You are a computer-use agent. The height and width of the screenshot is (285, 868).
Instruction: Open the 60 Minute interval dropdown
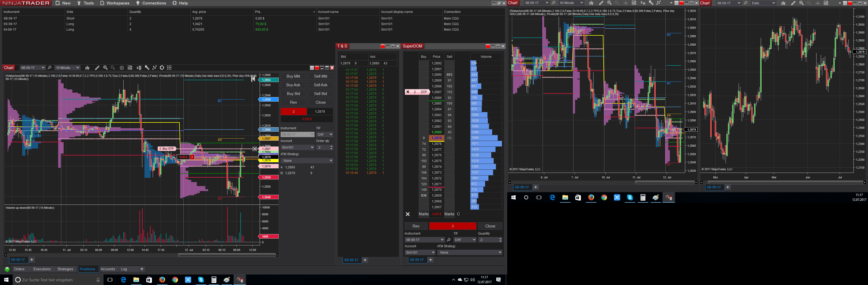pyautogui.click(x=571, y=3)
